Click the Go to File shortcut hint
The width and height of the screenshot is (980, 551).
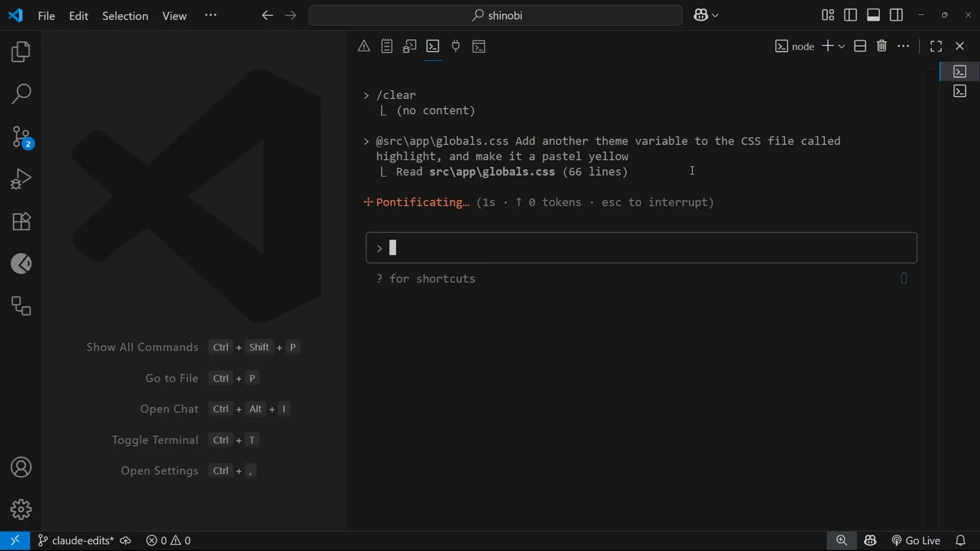[x=203, y=378]
